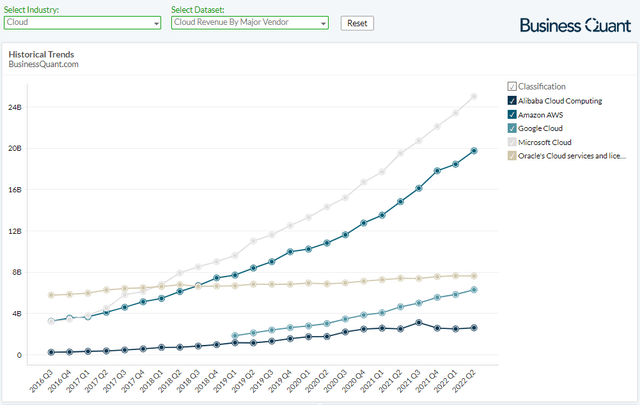
Task: Click Oracle's first 2016 Q3 data point
Action: [x=51, y=295]
